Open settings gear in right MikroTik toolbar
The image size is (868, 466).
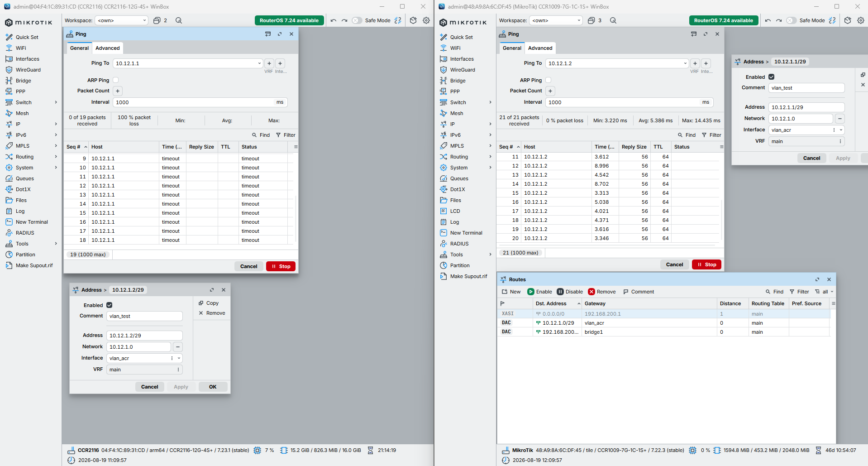coord(861,20)
